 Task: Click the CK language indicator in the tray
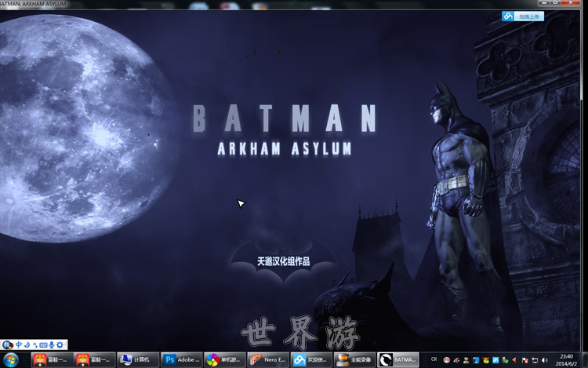point(434,359)
